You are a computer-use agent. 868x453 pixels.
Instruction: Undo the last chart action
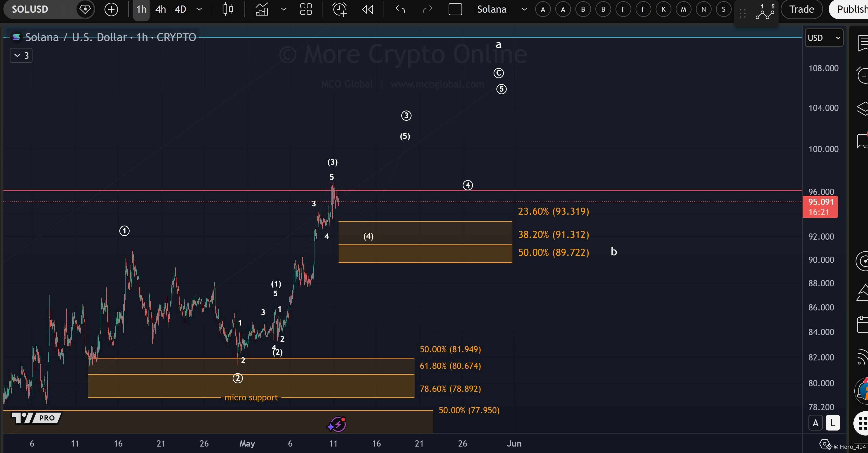(x=400, y=9)
